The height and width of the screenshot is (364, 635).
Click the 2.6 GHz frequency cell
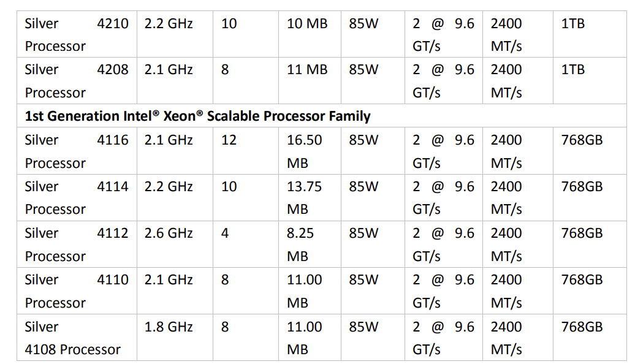click(169, 233)
